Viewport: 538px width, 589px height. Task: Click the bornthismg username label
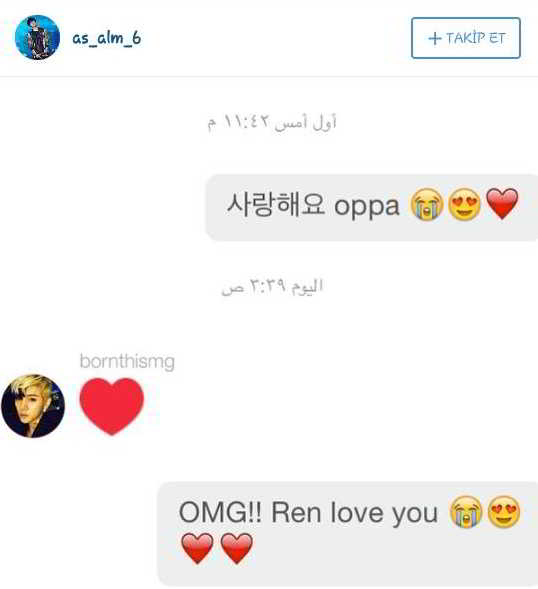coord(127,362)
